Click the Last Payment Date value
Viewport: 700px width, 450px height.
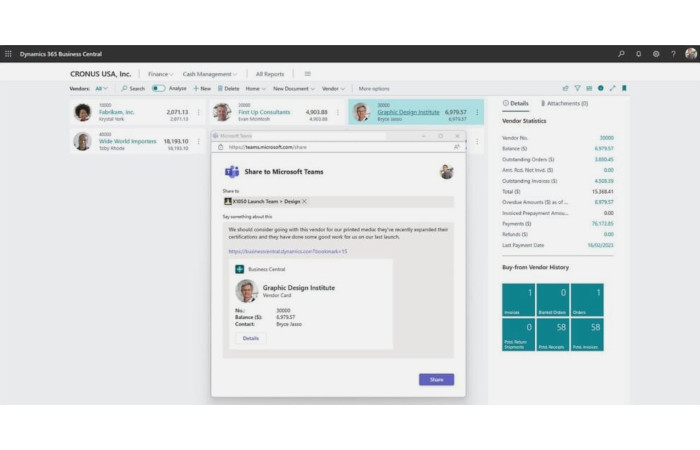coord(600,245)
